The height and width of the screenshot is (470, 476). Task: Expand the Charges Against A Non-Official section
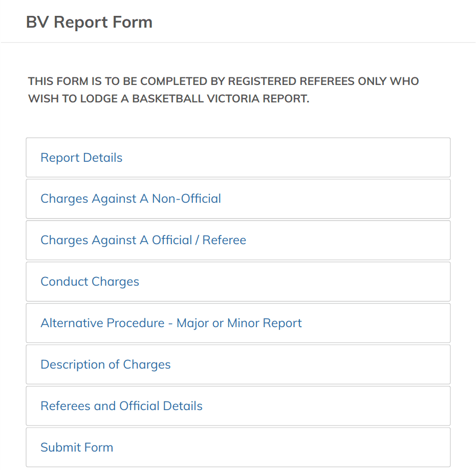click(x=130, y=199)
